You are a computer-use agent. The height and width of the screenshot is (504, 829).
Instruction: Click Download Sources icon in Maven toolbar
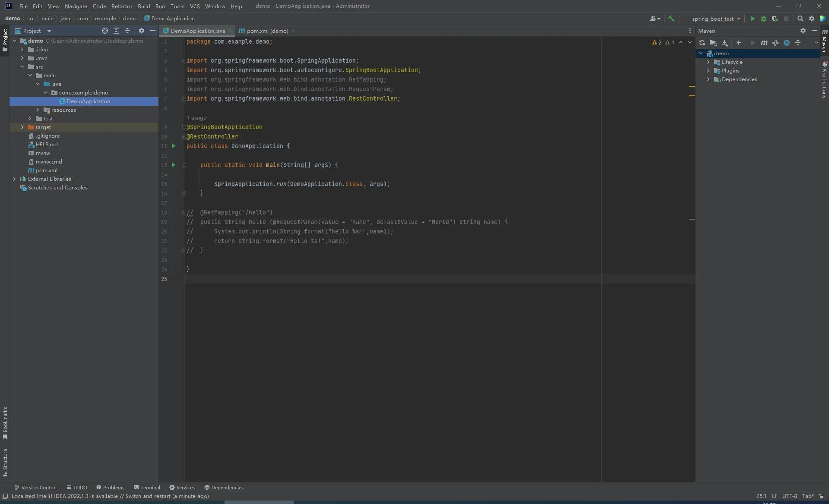click(x=725, y=43)
